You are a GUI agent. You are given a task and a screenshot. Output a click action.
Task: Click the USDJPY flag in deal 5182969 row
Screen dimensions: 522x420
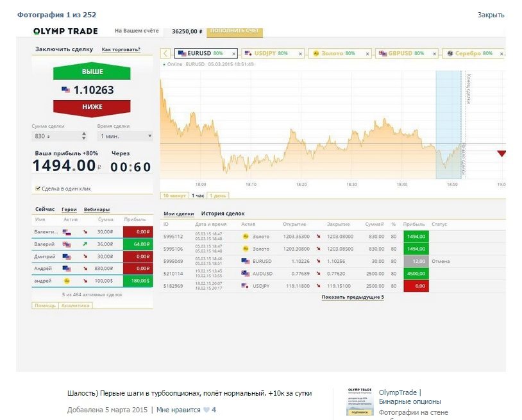click(x=245, y=286)
